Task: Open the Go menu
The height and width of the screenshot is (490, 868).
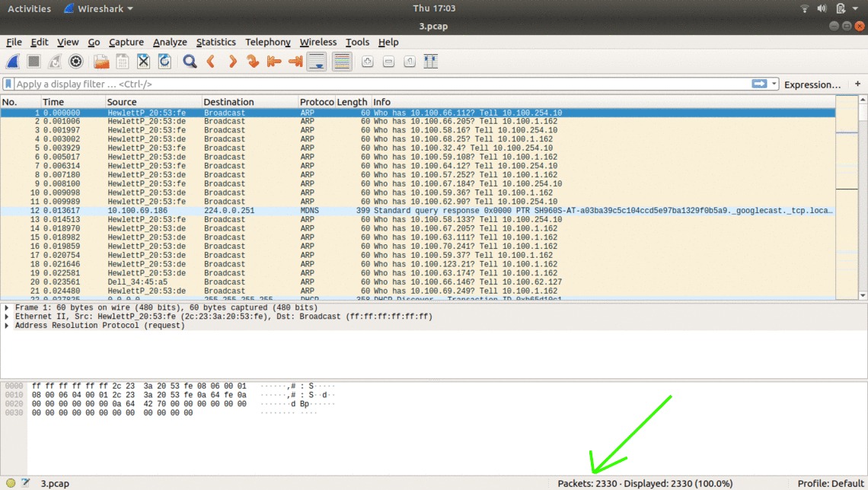Action: [94, 42]
